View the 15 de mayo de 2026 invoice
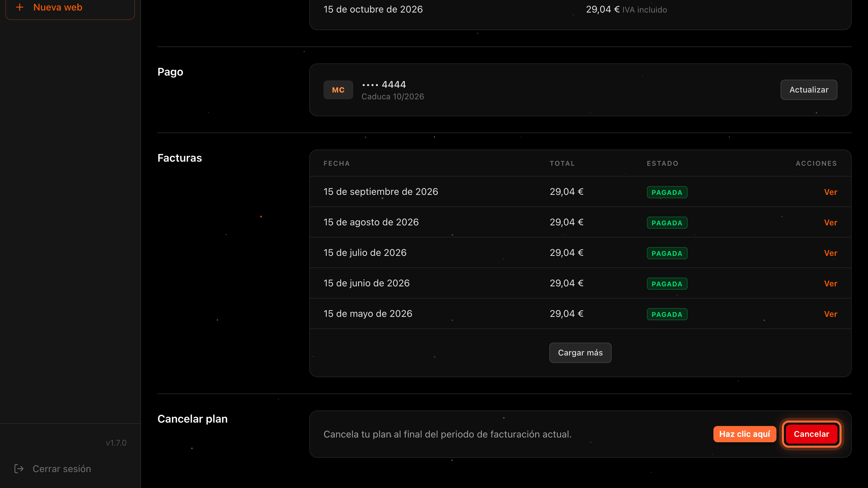This screenshot has width=868, height=488. click(x=830, y=314)
